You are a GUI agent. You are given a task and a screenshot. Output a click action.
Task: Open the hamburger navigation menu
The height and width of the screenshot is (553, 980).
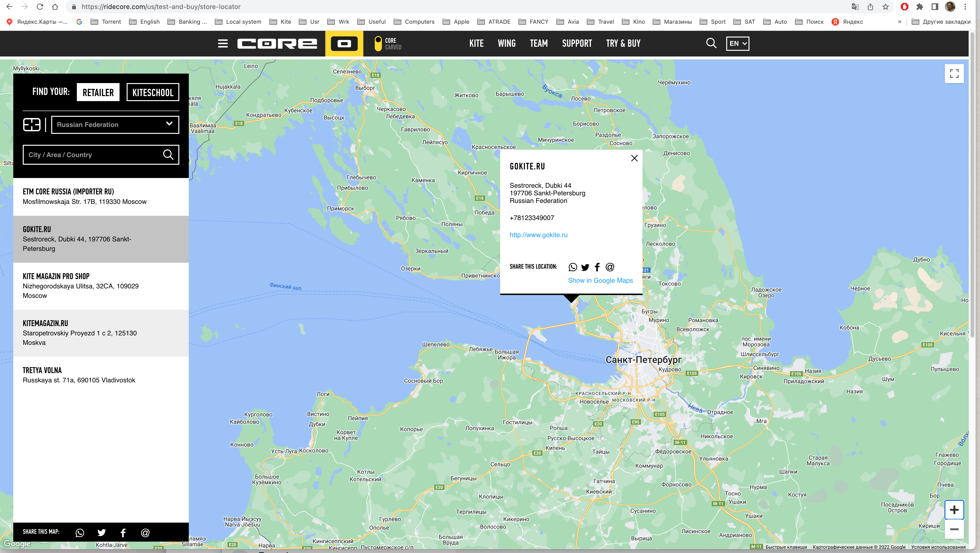point(223,43)
